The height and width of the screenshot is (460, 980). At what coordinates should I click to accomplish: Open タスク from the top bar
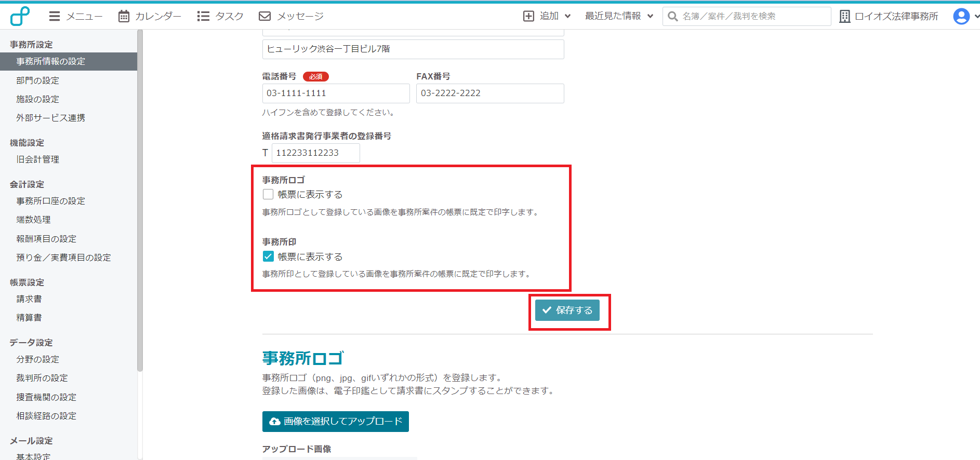point(220,16)
